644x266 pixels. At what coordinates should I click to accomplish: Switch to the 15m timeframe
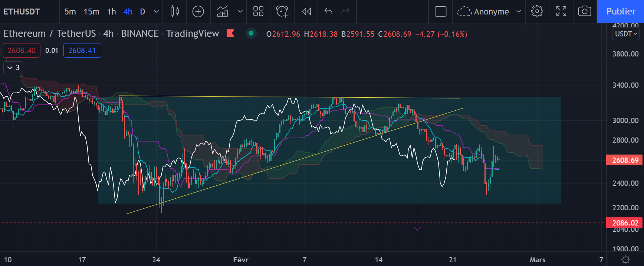click(91, 12)
